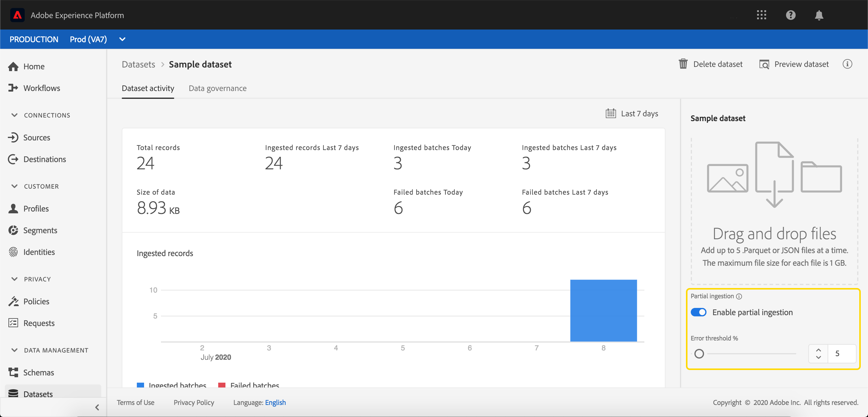Image resolution: width=868 pixels, height=417 pixels.
Task: Collapse the CONNECTIONS section
Action: (x=14, y=115)
